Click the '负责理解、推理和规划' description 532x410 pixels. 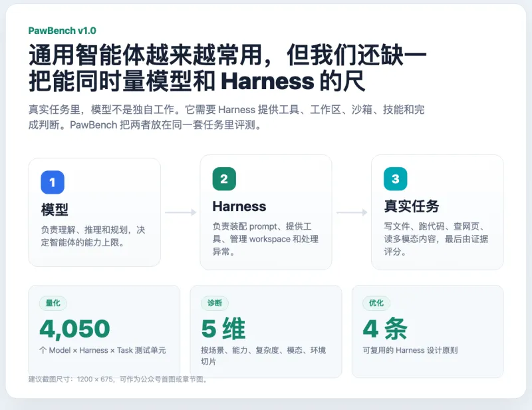(93, 236)
